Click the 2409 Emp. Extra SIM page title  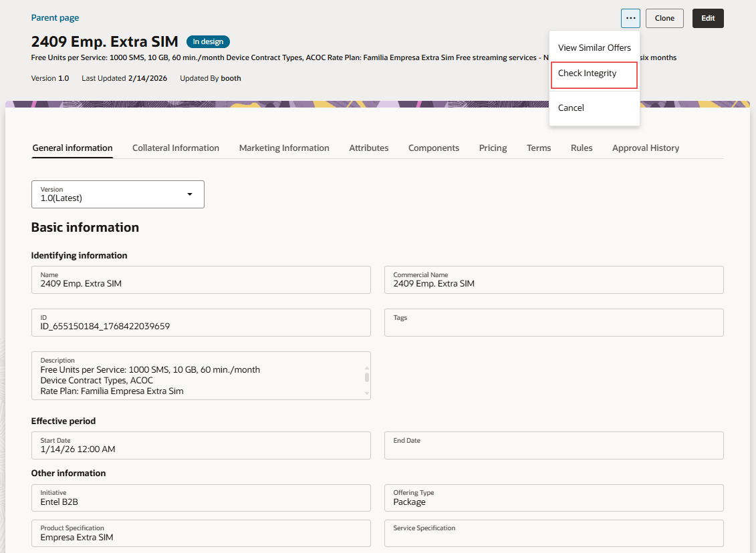(105, 42)
